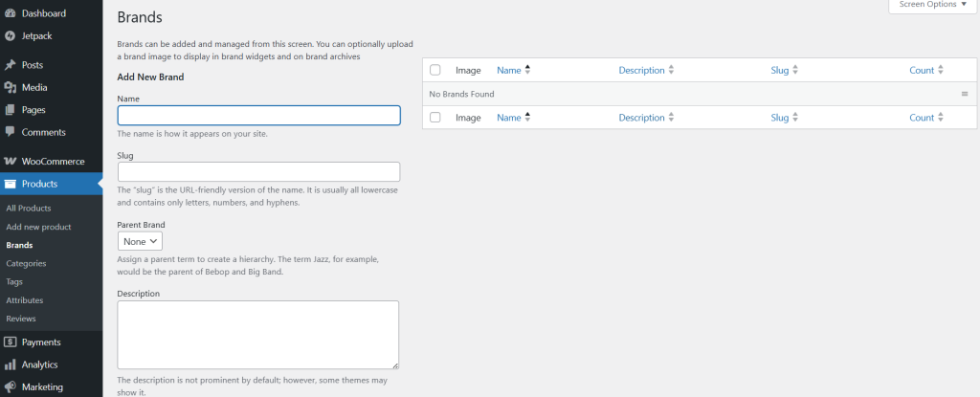The height and width of the screenshot is (397, 980).
Task: Click the Marketing megaphone icon
Action: (x=10, y=387)
